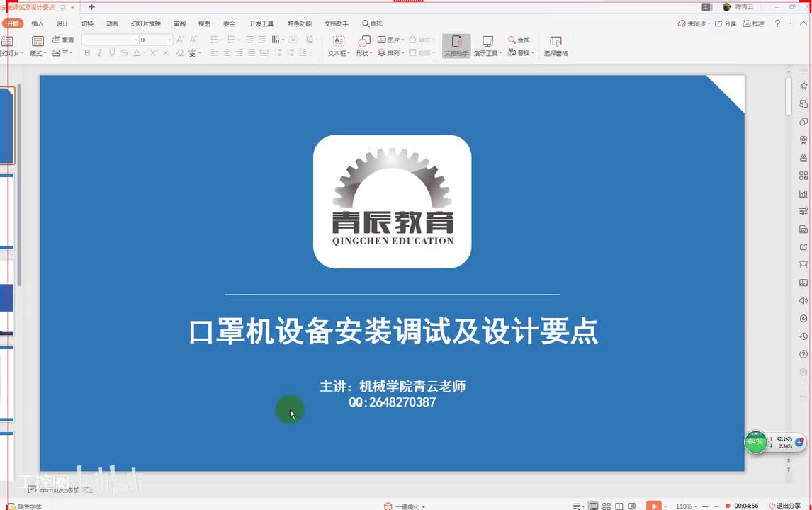Screen dimensions: 812x510
Task: Click the 开始 Home tab button
Action: click(x=13, y=23)
